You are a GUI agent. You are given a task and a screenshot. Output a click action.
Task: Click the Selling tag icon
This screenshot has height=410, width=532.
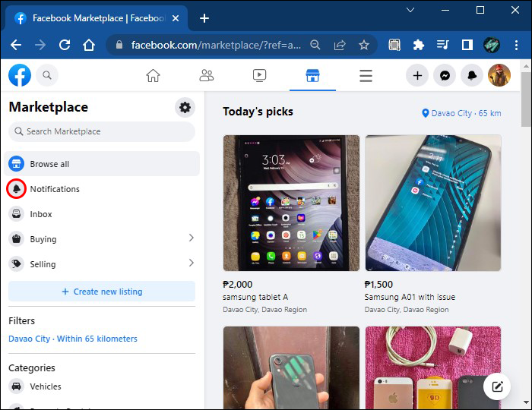[16, 264]
